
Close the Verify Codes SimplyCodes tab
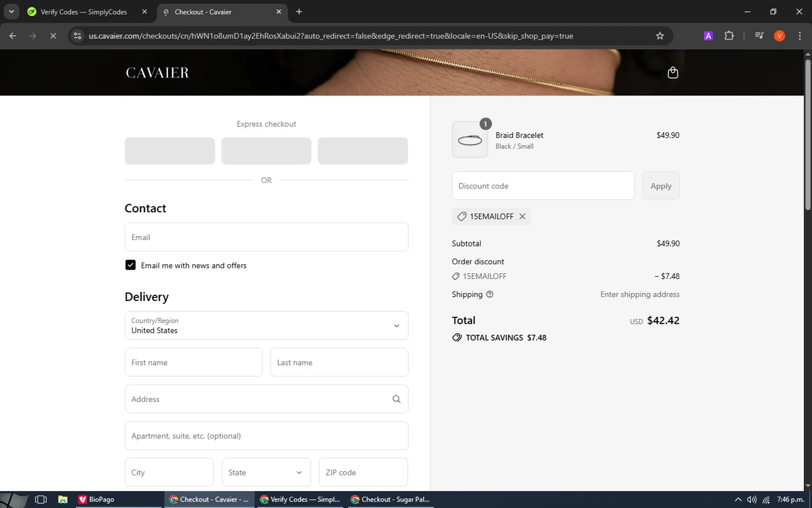coord(145,11)
